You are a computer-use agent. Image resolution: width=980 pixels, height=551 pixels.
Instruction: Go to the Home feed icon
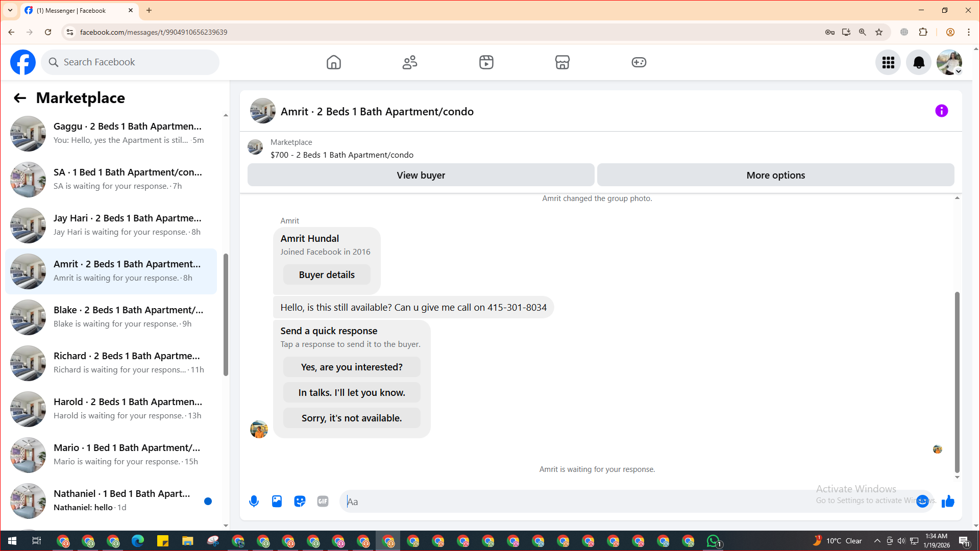(x=334, y=62)
